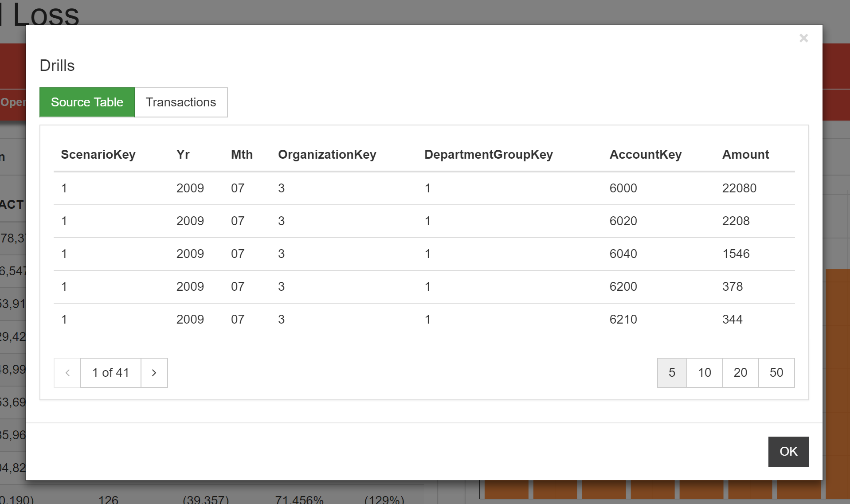Go to the previous page of results
This screenshot has width=850, height=504.
pyautogui.click(x=67, y=373)
